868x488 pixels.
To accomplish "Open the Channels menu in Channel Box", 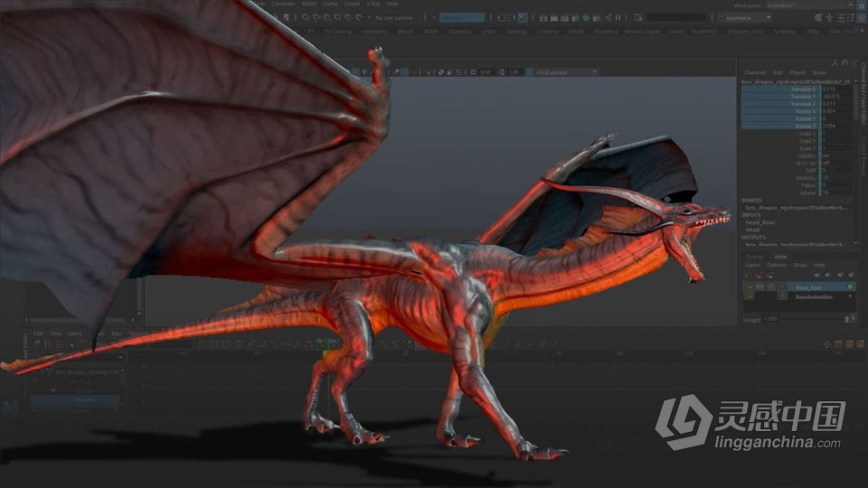I will coord(755,72).
